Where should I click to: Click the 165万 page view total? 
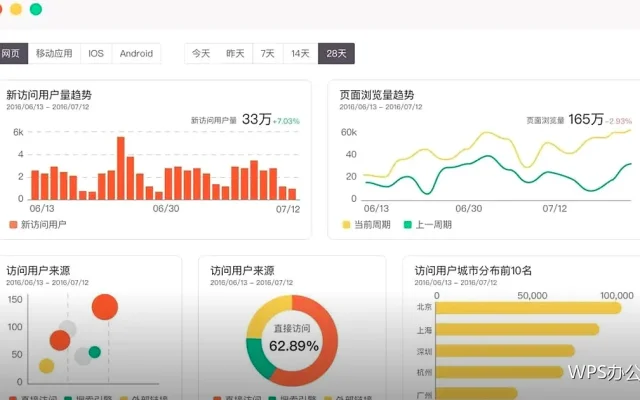point(586,119)
